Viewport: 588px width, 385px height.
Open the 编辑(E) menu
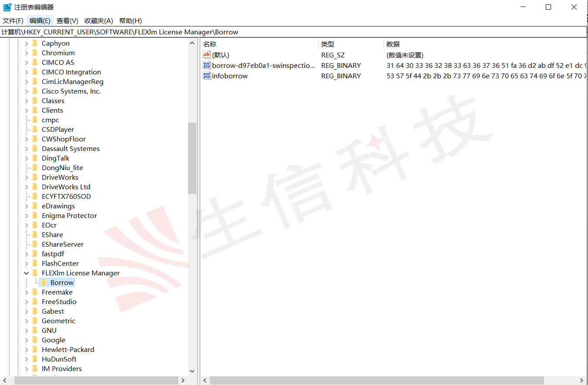[x=40, y=20]
